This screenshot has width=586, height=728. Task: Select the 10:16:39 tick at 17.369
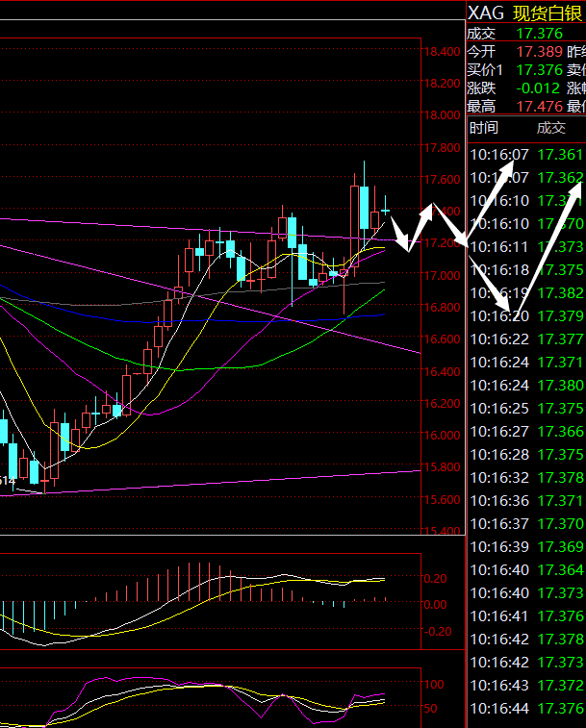526,547
